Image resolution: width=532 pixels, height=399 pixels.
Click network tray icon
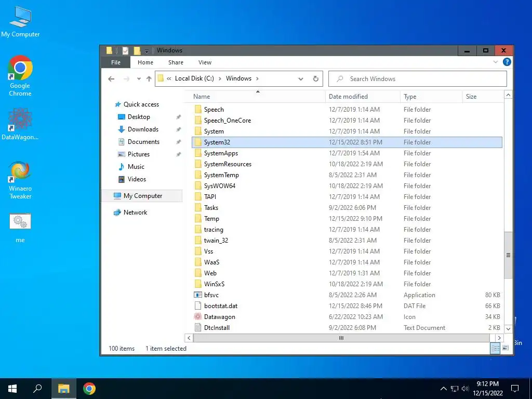pos(454,389)
